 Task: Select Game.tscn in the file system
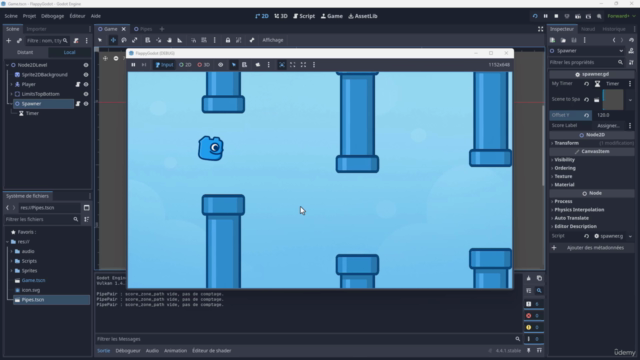pyautogui.click(x=33, y=280)
